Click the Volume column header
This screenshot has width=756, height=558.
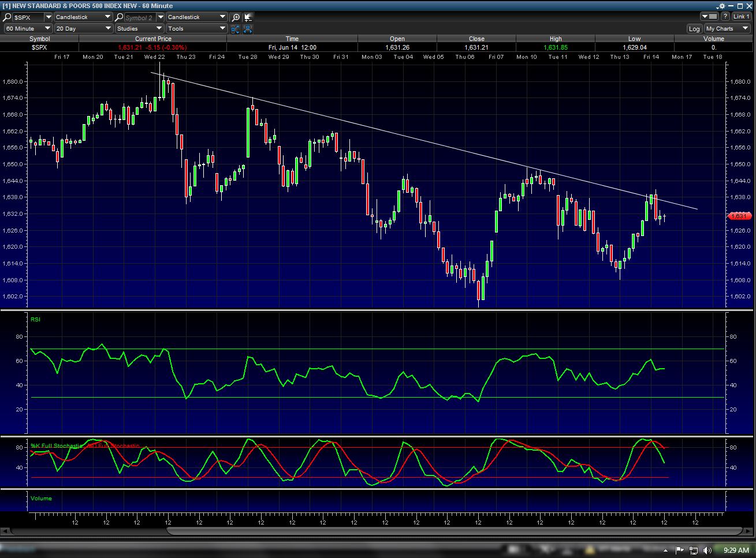714,39
